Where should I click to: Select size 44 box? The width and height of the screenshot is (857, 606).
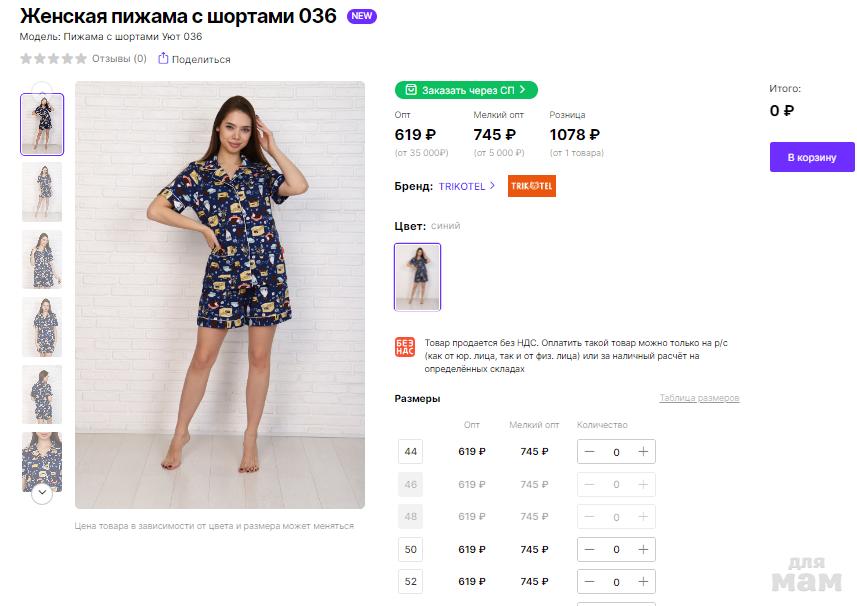(x=410, y=452)
